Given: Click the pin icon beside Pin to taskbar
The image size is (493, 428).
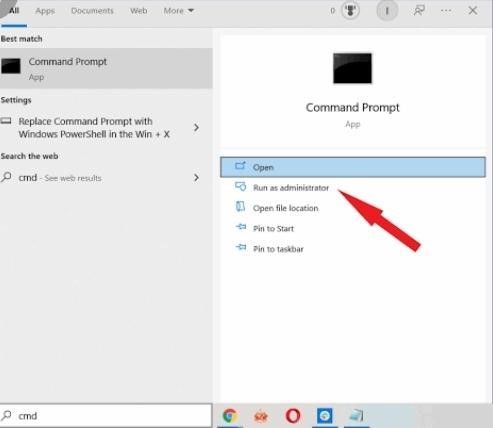Looking at the screenshot, I should (x=241, y=248).
